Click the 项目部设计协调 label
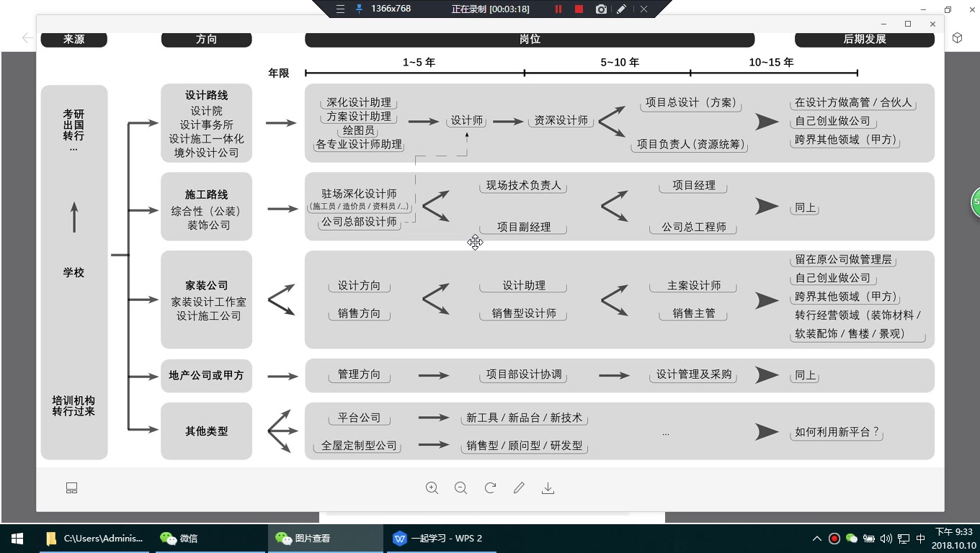 524,375
